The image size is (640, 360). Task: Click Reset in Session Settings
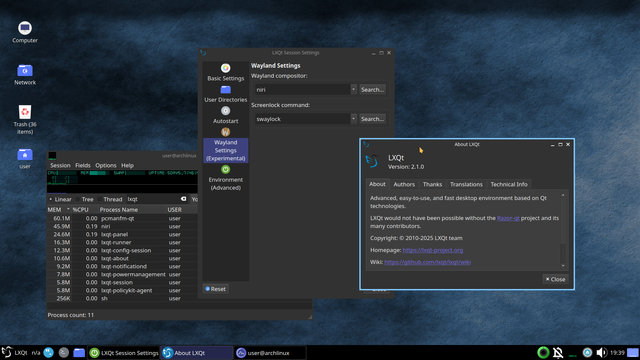tap(216, 289)
